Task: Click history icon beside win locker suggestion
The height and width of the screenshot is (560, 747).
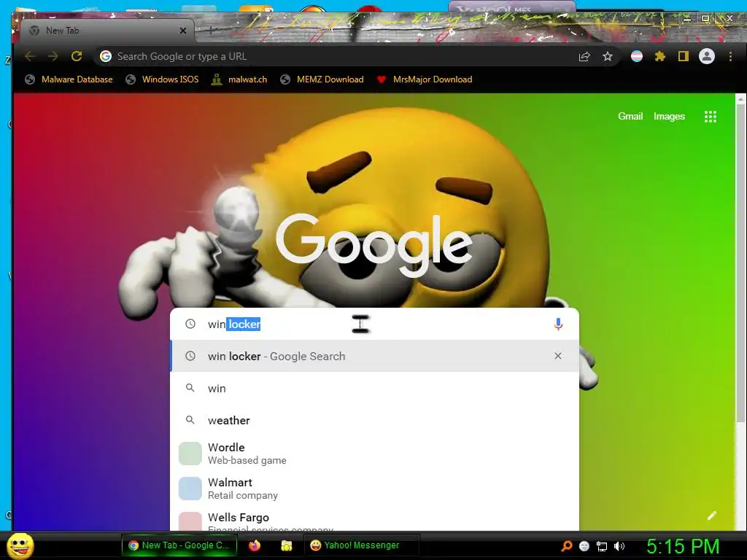Action: (x=190, y=356)
